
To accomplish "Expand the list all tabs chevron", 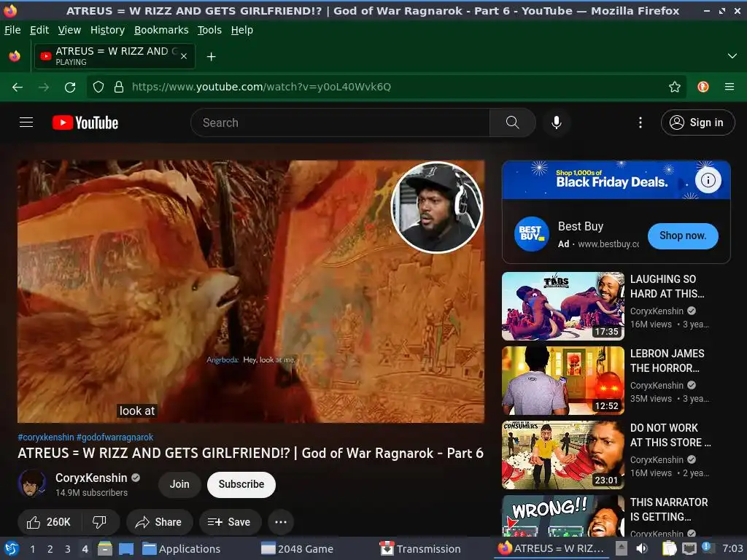I will (732, 56).
